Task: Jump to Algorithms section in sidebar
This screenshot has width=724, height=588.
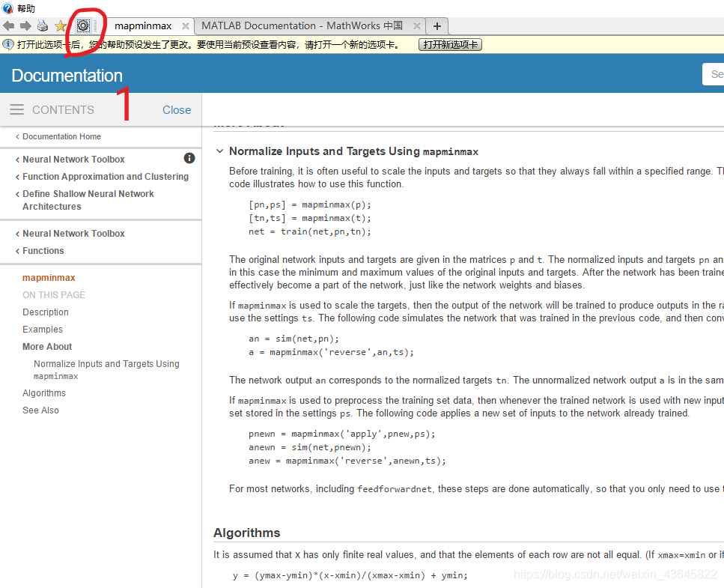Action: (44, 393)
